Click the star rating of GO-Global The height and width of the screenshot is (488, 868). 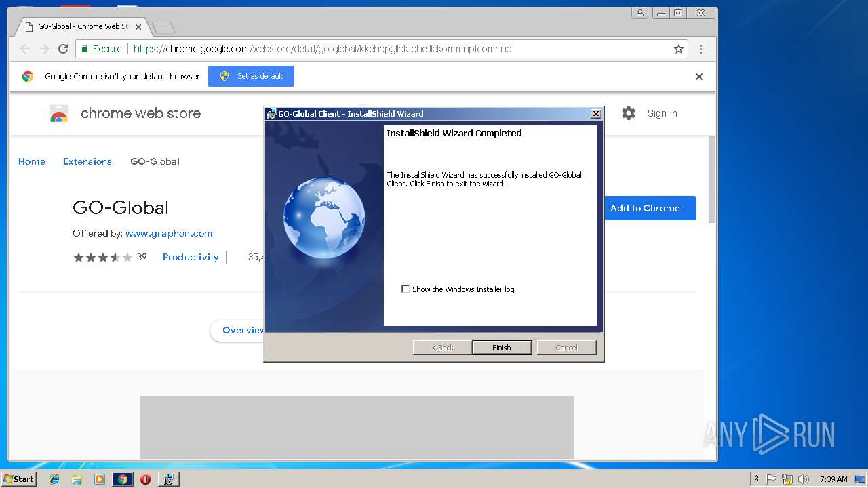pos(102,257)
